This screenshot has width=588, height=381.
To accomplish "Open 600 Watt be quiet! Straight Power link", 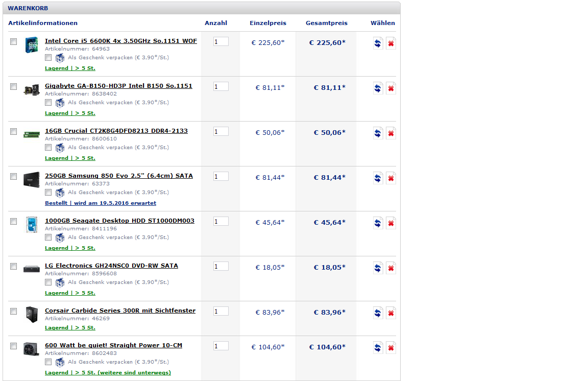I will tap(114, 345).
